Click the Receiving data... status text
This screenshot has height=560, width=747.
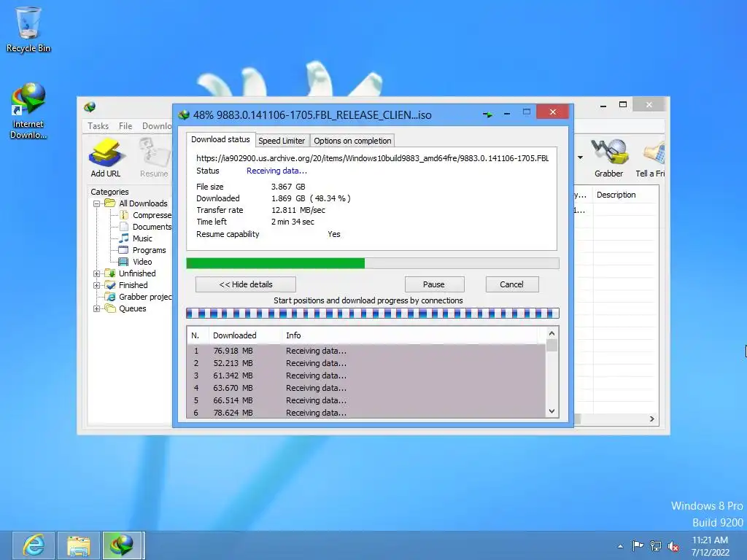pyautogui.click(x=276, y=171)
